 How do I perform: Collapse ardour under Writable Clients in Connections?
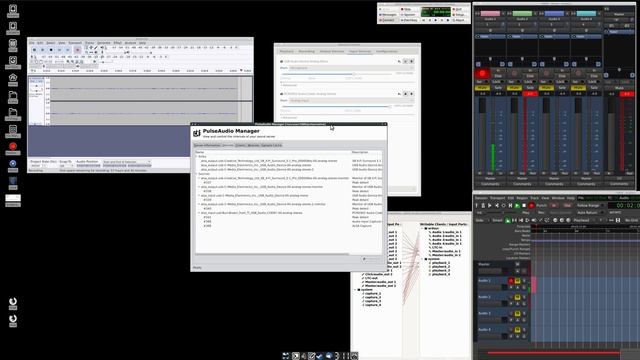(x=423, y=229)
